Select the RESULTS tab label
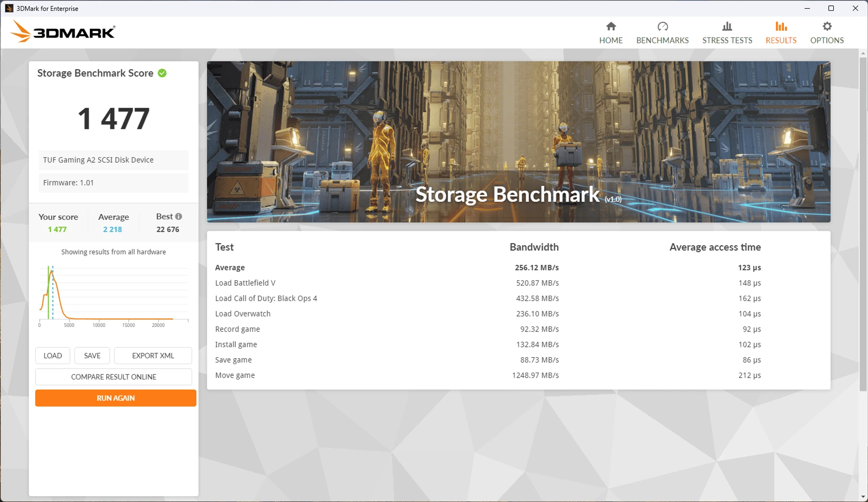Image resolution: width=868 pixels, height=502 pixels. click(x=781, y=40)
